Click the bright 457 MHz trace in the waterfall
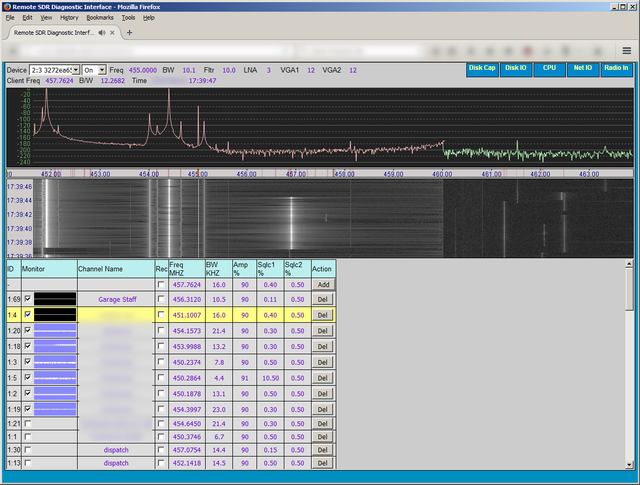Screen dimensions: 640x485 291,222
